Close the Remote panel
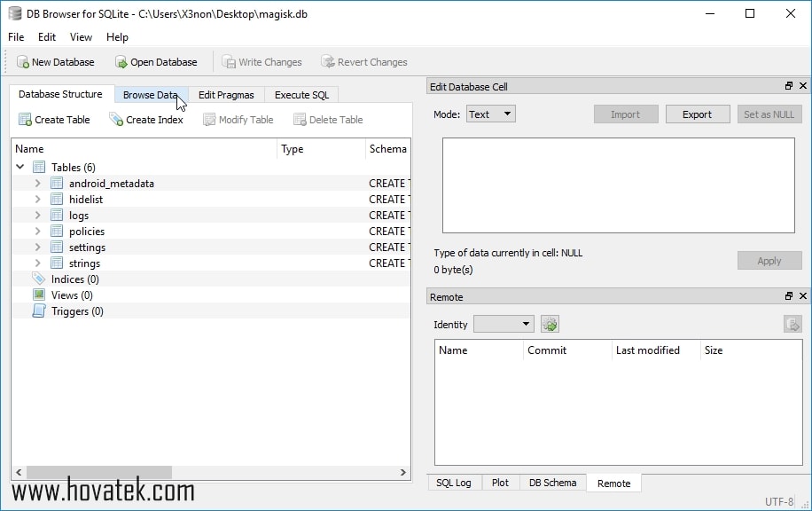The image size is (812, 511). (802, 296)
